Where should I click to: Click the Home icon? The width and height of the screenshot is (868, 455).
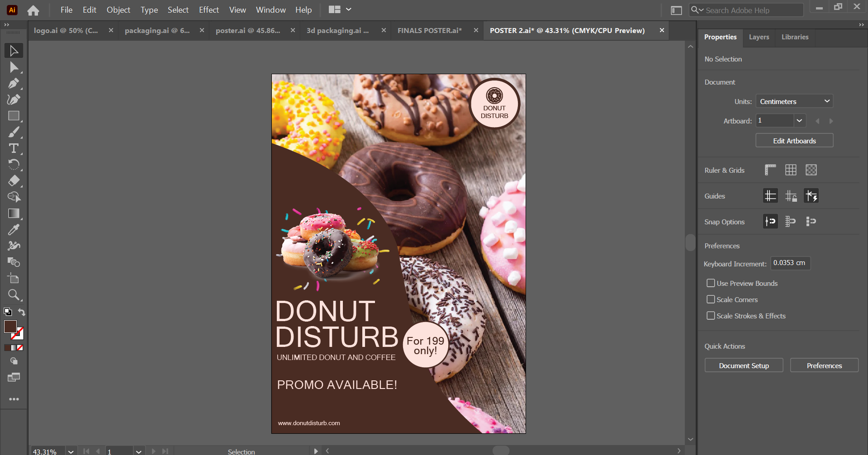[x=33, y=10]
